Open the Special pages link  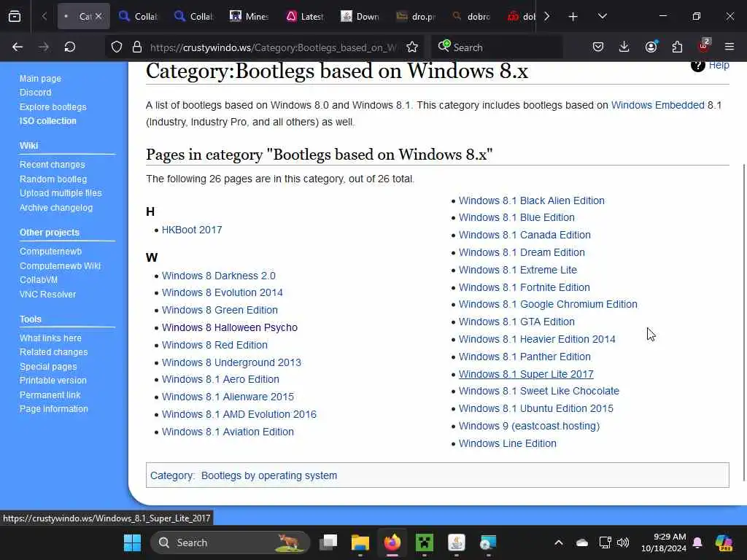click(48, 367)
